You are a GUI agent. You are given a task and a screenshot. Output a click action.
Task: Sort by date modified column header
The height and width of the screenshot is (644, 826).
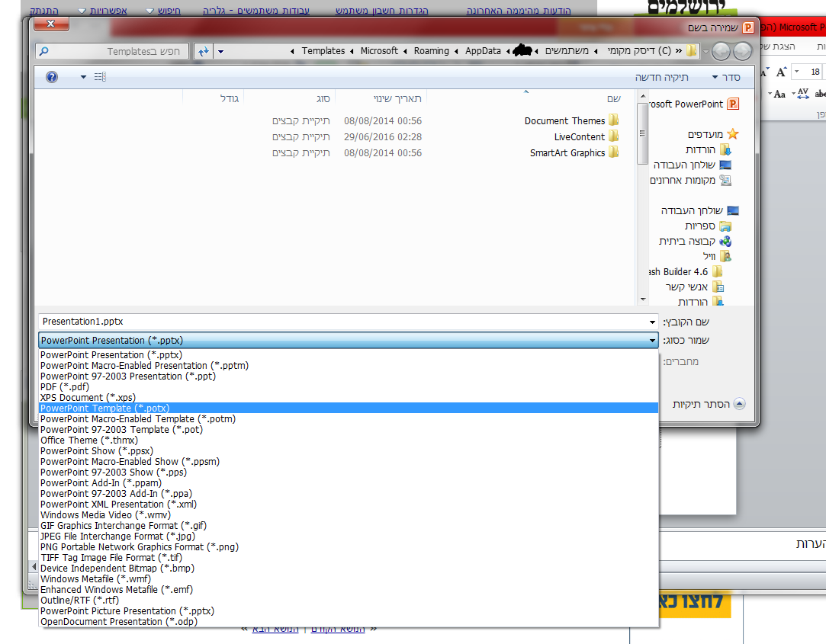[x=397, y=98]
